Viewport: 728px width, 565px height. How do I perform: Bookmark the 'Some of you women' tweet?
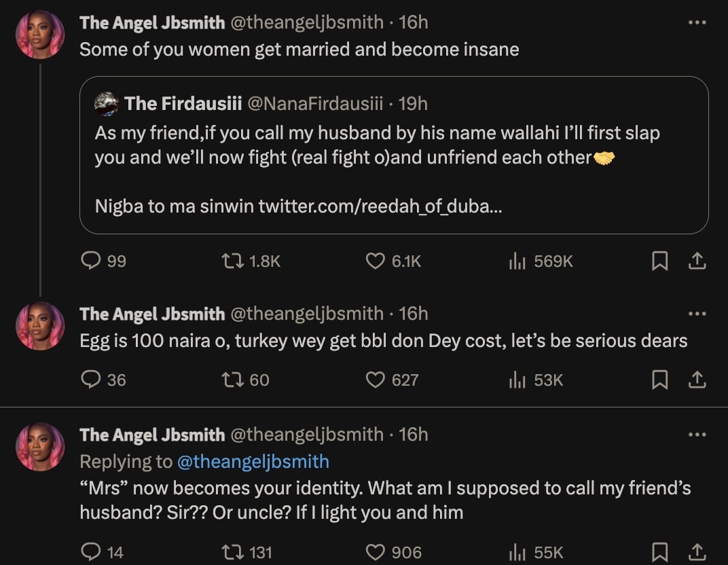[660, 261]
